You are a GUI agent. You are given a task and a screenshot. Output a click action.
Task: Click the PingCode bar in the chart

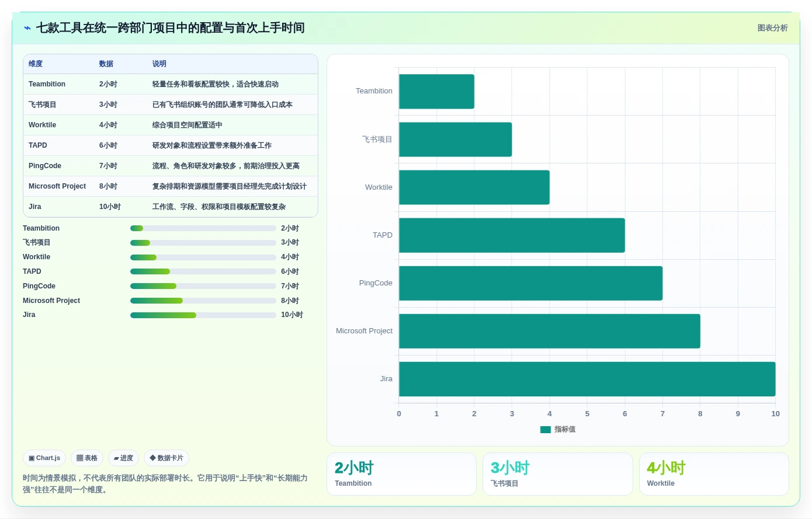click(x=530, y=283)
